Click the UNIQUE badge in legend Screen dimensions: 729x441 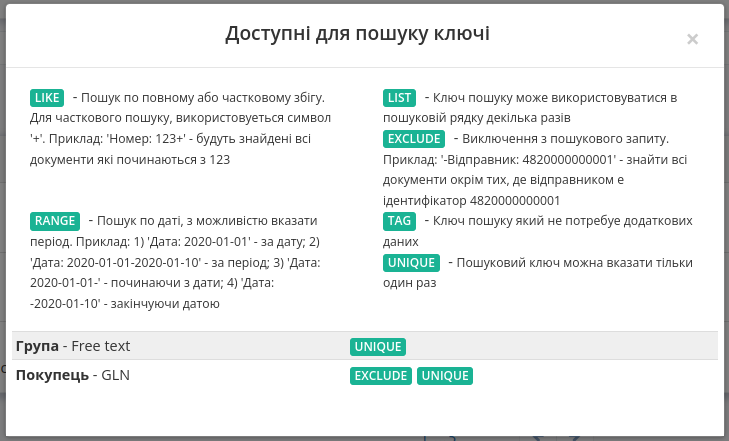pyautogui.click(x=411, y=263)
